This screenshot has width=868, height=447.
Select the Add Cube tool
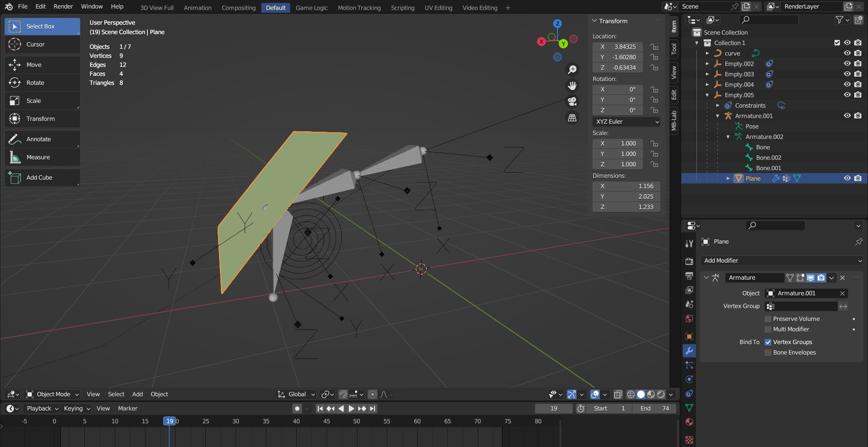point(42,177)
